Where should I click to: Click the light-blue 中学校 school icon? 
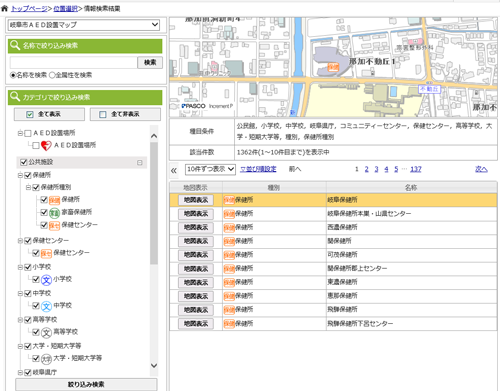[46, 306]
